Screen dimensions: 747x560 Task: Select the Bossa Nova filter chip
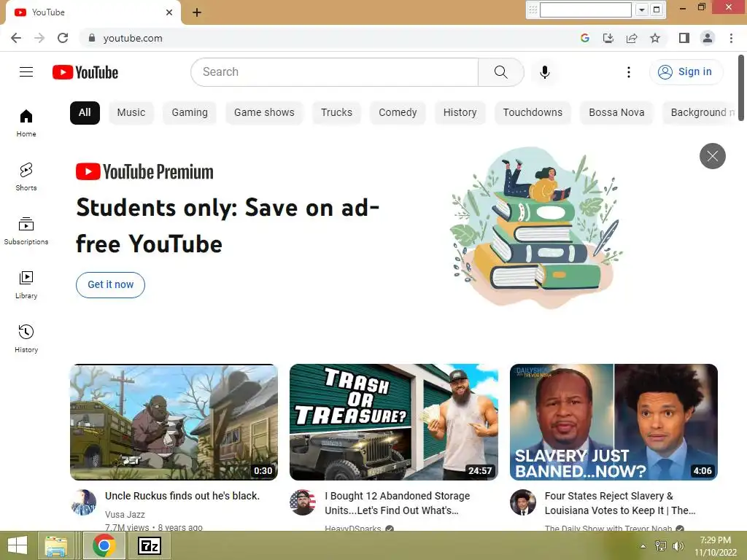(x=616, y=113)
